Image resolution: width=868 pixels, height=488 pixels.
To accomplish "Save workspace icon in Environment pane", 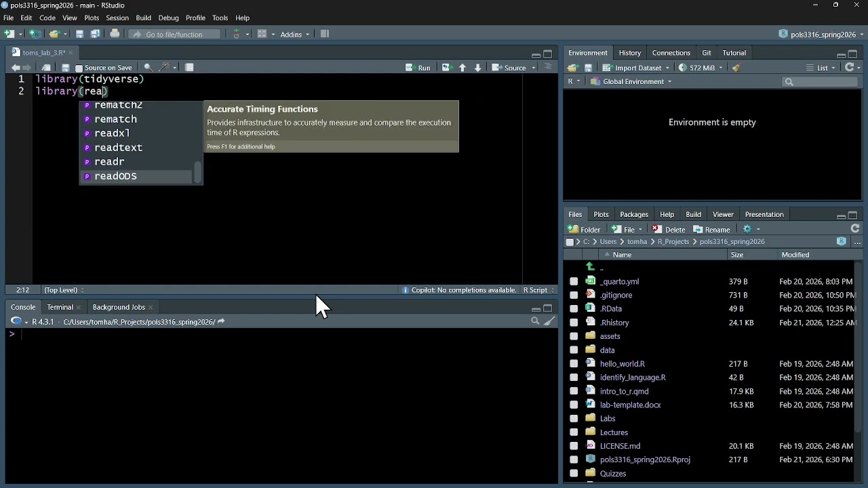I will (x=588, y=68).
